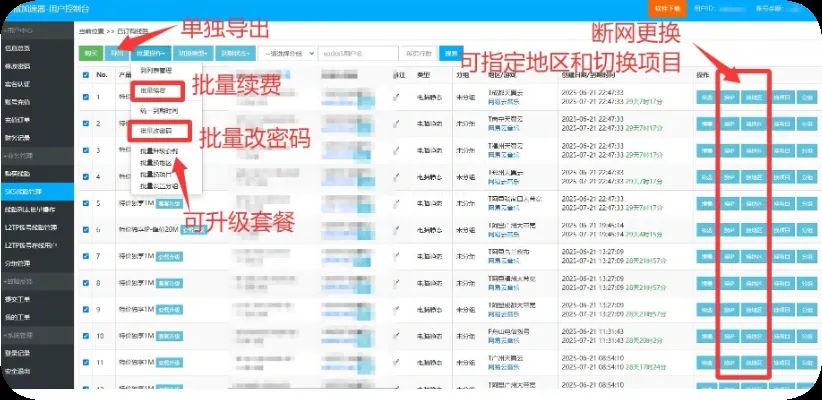822x400 pixels.
Task: Uncheck the checkbox for row No. 5
Action: pos(86,203)
